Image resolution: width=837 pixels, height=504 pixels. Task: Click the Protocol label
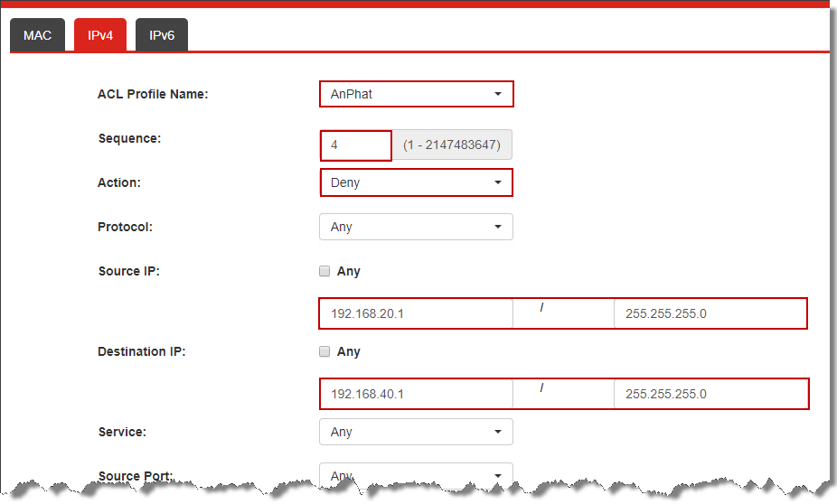pos(125,228)
